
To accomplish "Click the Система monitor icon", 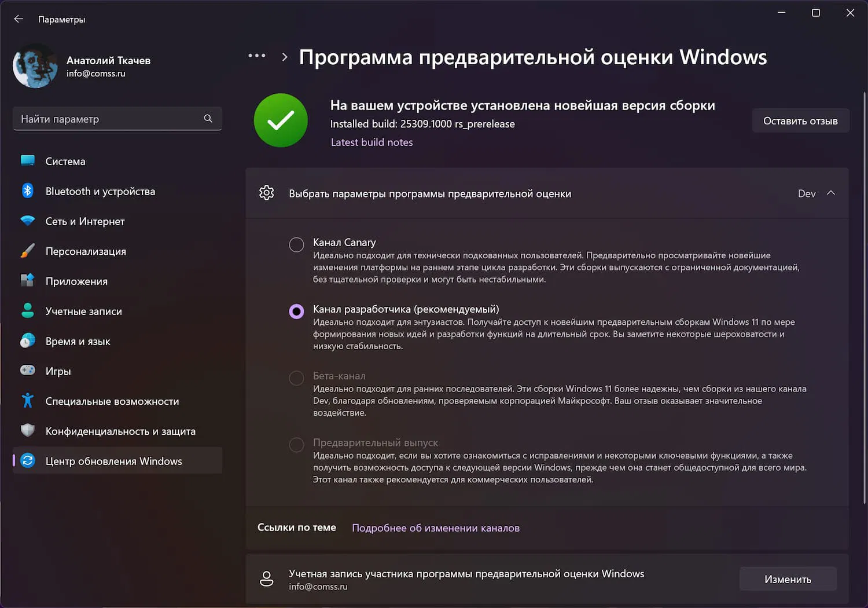I will pyautogui.click(x=28, y=161).
